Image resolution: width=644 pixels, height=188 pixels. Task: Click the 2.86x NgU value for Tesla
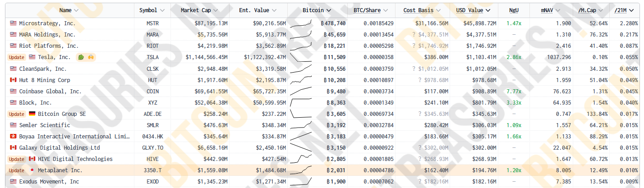tap(514, 57)
